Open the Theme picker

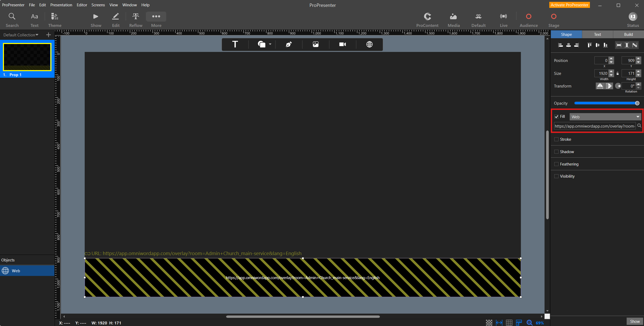55,20
